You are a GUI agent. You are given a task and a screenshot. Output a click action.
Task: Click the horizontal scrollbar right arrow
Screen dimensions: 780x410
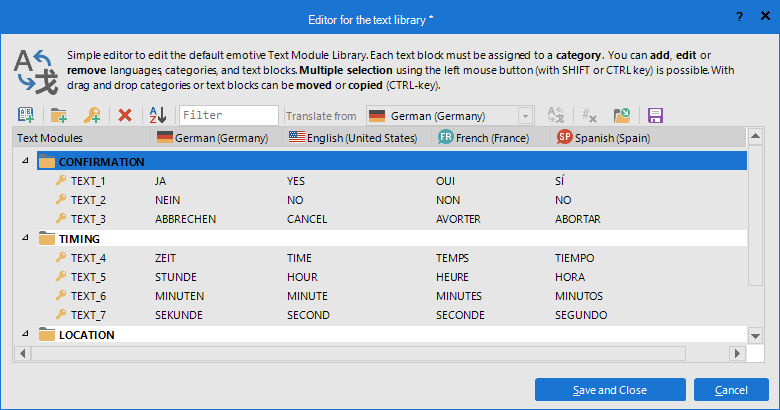737,353
